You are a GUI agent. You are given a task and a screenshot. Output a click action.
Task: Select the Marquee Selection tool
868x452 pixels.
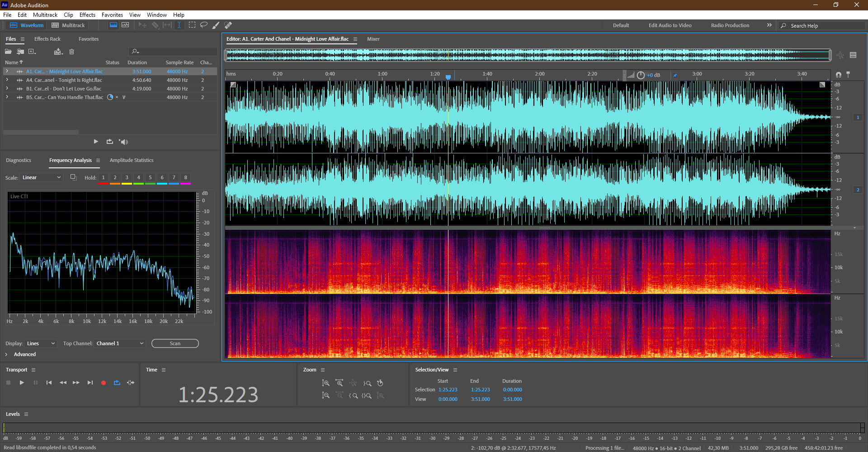(192, 25)
